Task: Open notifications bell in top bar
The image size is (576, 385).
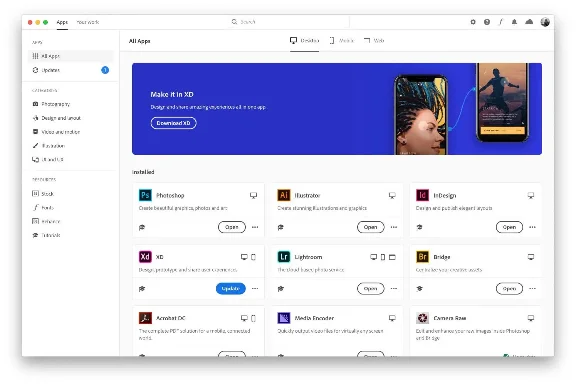Action: pyautogui.click(x=514, y=22)
